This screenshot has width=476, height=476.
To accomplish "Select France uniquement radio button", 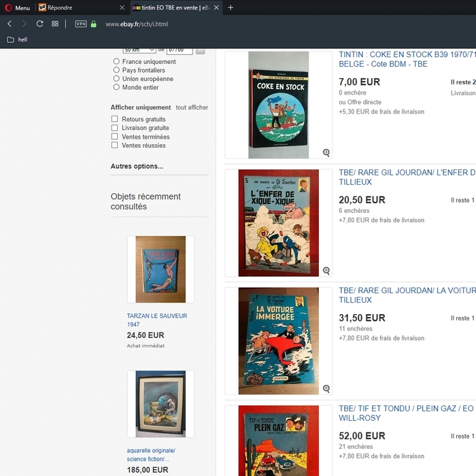I will pos(116,61).
